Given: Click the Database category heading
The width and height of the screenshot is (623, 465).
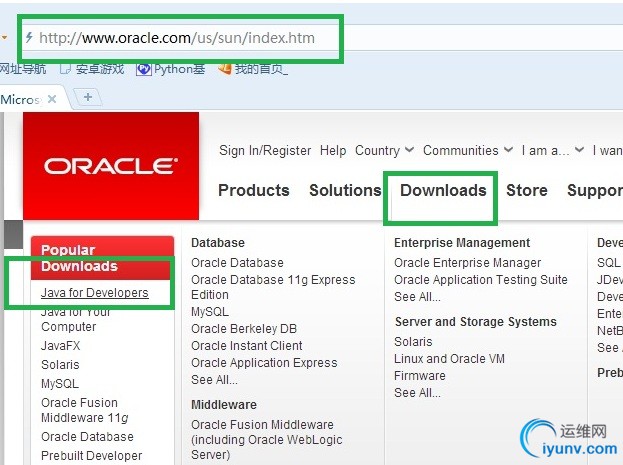Looking at the screenshot, I should 218,243.
